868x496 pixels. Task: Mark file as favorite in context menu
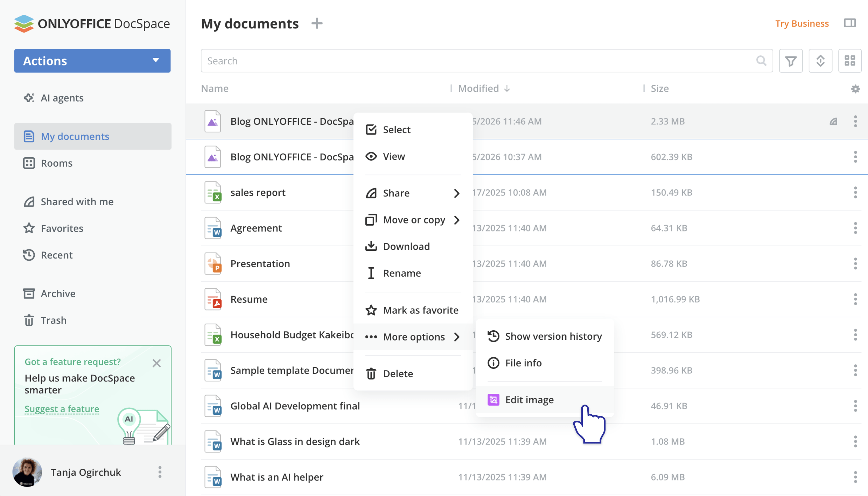point(420,310)
